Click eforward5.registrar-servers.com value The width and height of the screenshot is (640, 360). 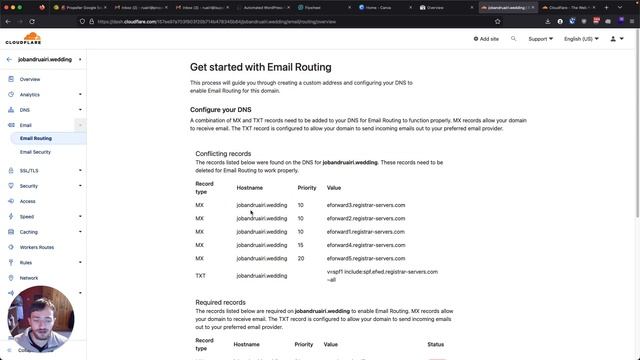tap(366, 258)
